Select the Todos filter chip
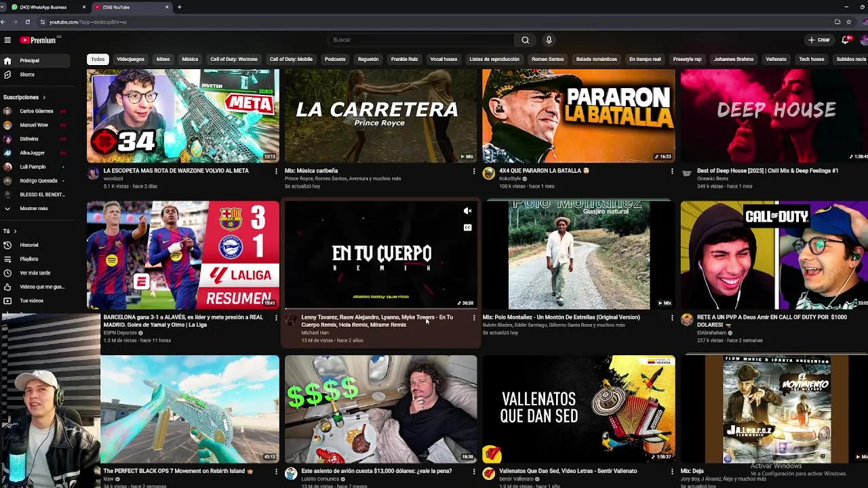The image size is (868, 488). point(98,59)
